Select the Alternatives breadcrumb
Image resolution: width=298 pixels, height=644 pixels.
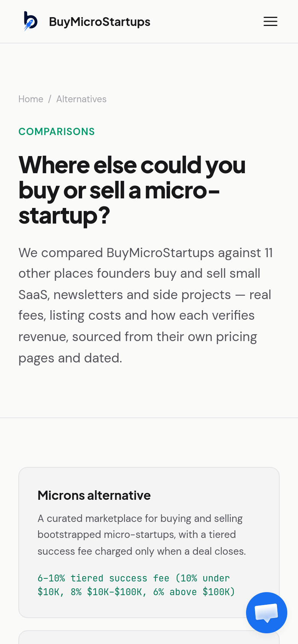pyautogui.click(x=81, y=99)
